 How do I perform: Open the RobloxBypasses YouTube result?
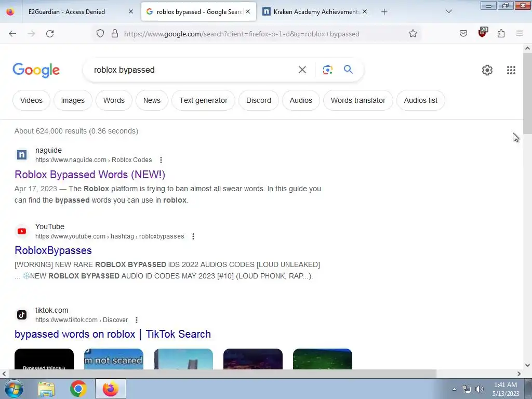click(54, 250)
